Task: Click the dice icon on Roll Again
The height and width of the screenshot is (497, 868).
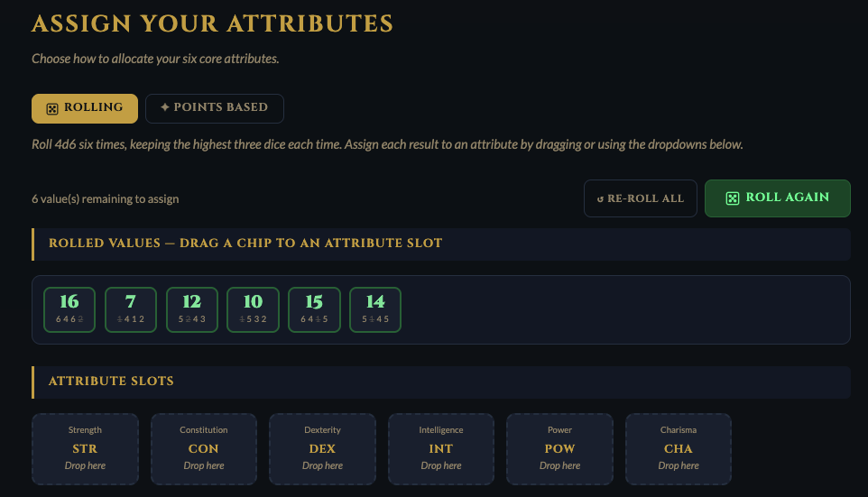Action: point(733,198)
